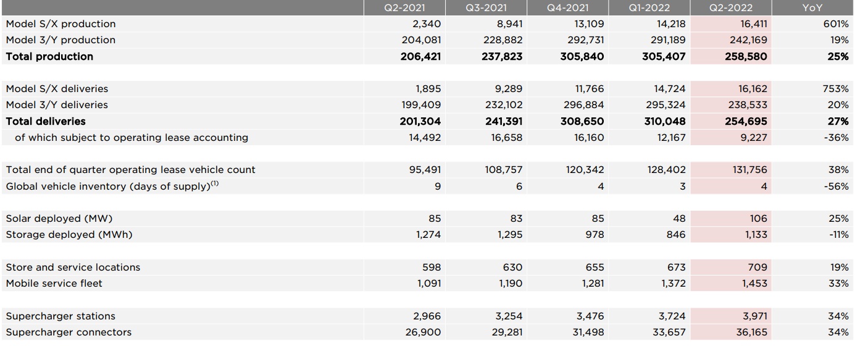Select the Q3-2021 column header
The width and height of the screenshot is (868, 346).
click(x=486, y=8)
